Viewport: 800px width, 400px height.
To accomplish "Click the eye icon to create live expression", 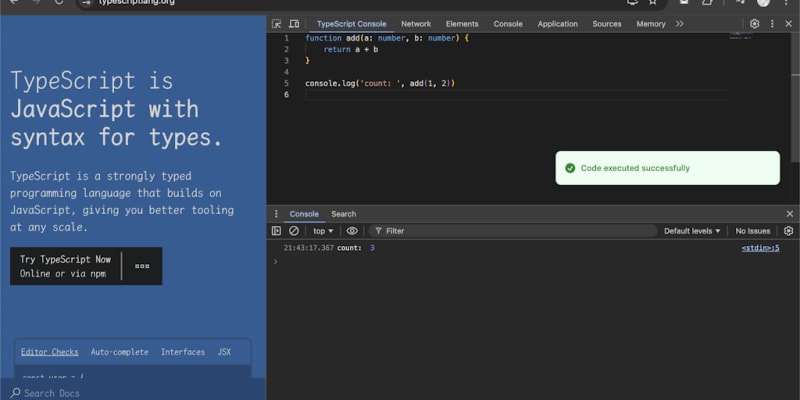I will [352, 231].
